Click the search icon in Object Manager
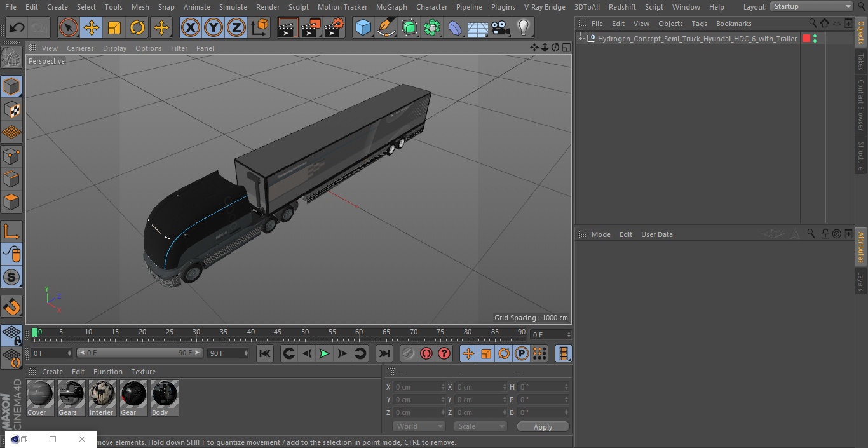The width and height of the screenshot is (868, 448). tap(813, 23)
